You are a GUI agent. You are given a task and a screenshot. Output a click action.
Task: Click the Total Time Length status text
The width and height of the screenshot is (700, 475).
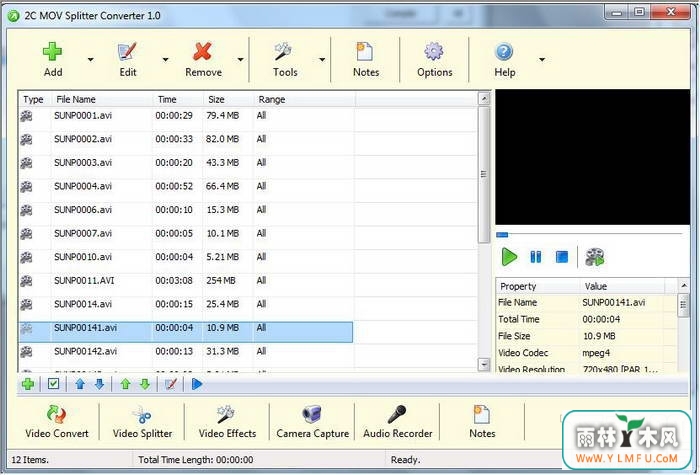click(196, 460)
